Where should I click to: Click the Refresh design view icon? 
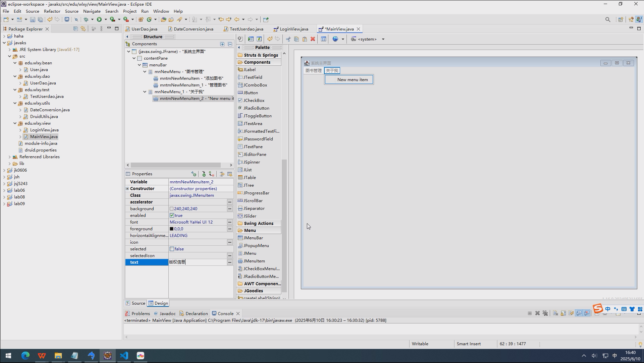coord(259,39)
